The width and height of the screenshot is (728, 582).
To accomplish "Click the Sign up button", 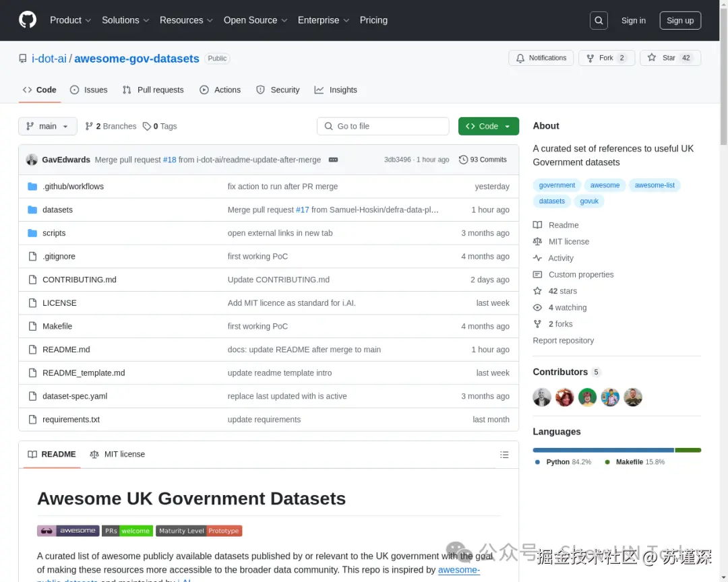I will (x=680, y=20).
